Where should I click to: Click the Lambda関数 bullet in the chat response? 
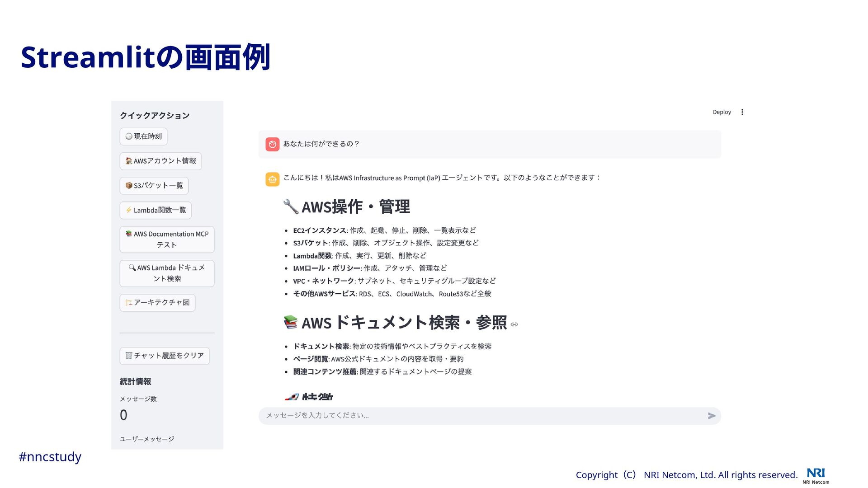pyautogui.click(x=359, y=256)
